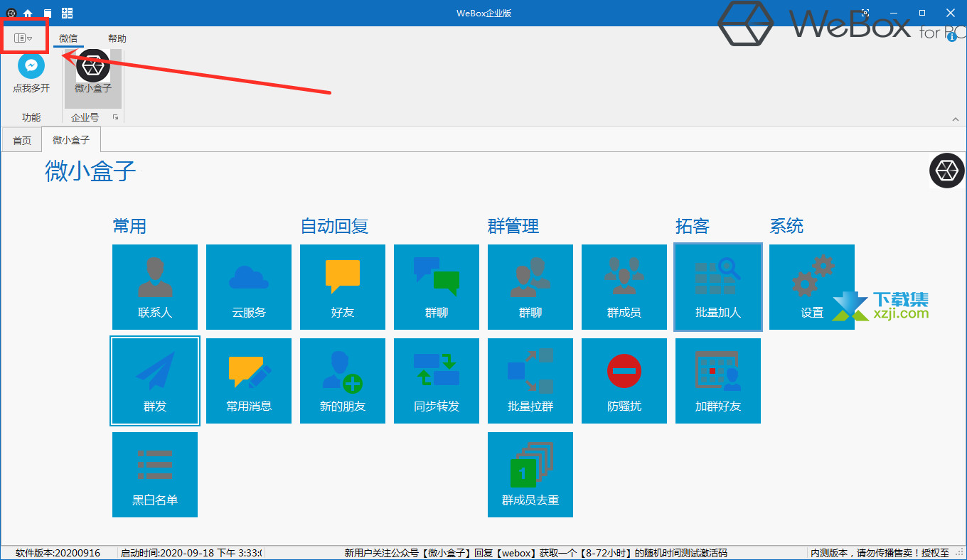
Task: Click the 系统 section heading
Action: (786, 227)
